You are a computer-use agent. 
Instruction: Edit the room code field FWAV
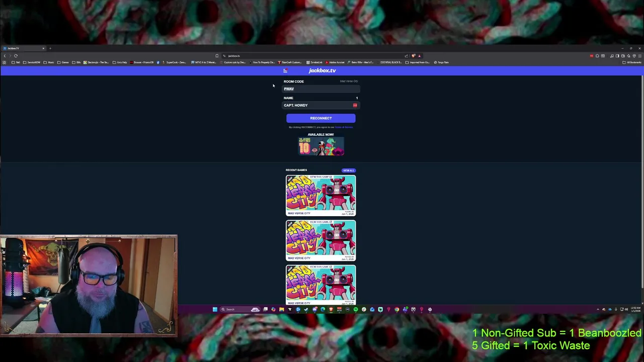tap(320, 89)
